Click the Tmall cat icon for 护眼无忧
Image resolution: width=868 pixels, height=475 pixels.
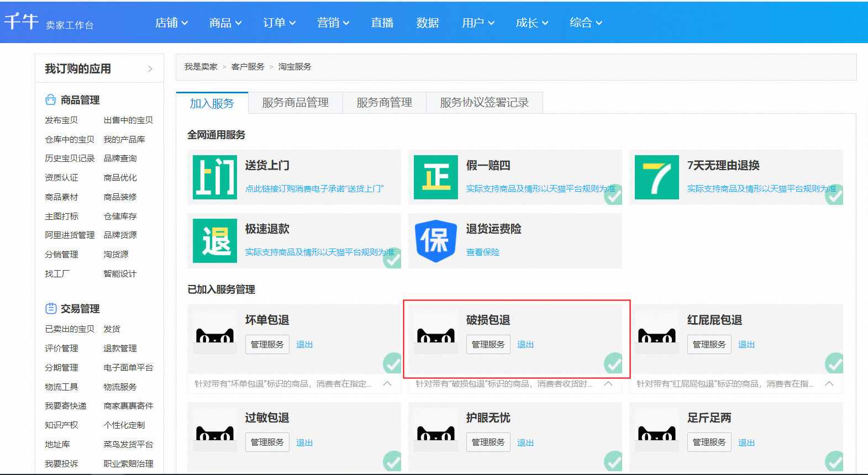point(436,430)
